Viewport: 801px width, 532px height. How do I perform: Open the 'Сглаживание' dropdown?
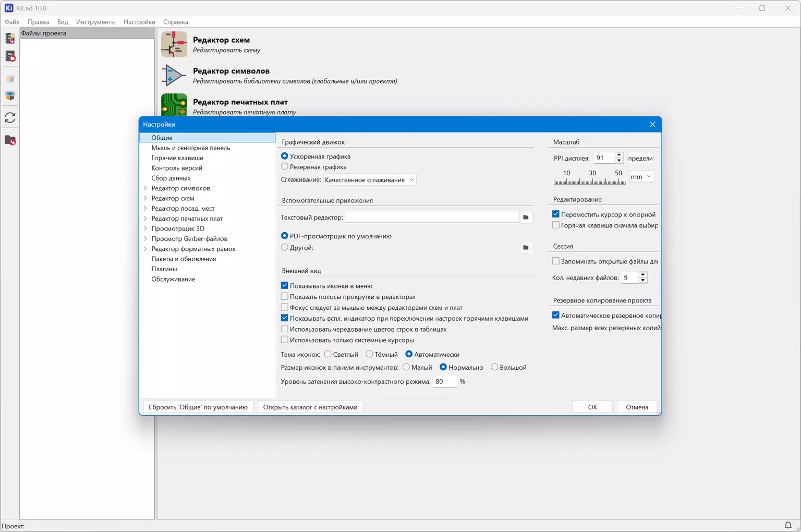(369, 180)
